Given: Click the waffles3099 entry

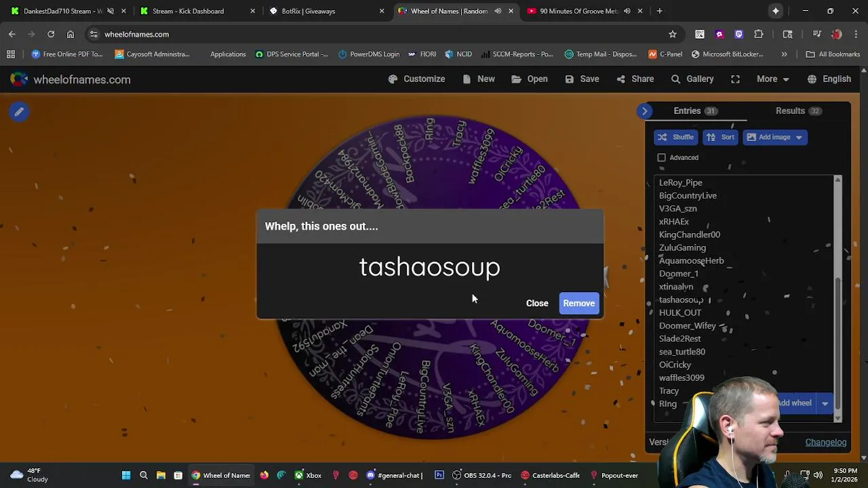Looking at the screenshot, I should tap(682, 378).
